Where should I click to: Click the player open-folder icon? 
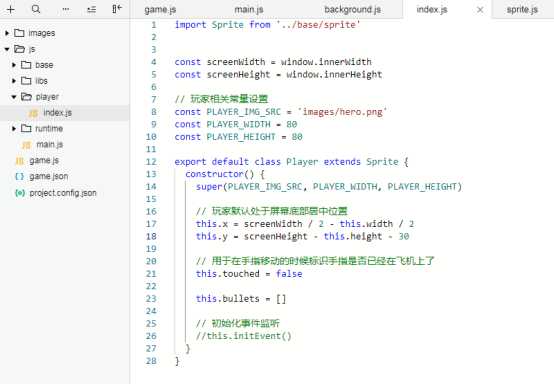tap(26, 96)
